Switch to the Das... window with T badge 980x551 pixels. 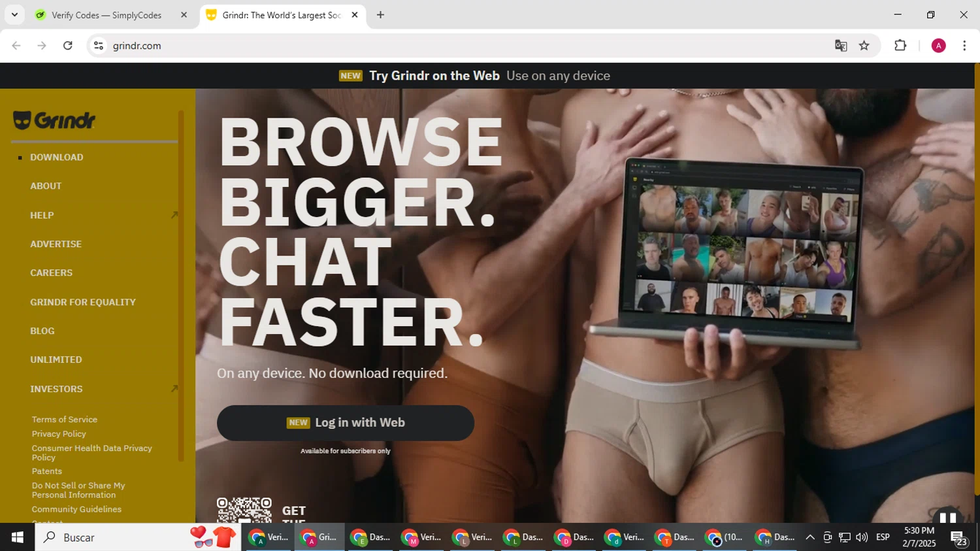click(674, 537)
